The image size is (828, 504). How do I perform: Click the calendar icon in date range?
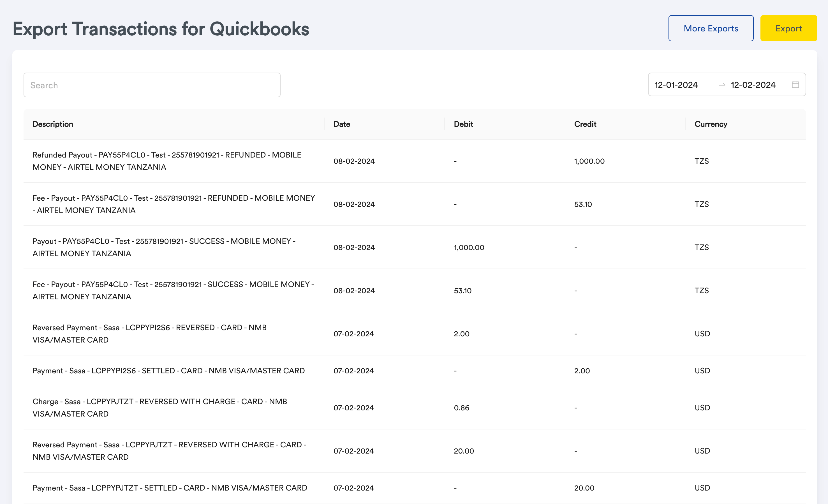[795, 84]
